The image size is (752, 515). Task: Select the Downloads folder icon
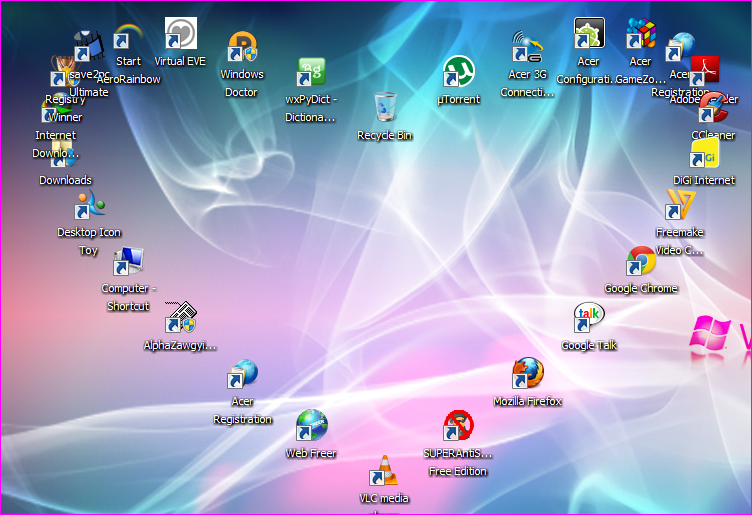pos(65,153)
